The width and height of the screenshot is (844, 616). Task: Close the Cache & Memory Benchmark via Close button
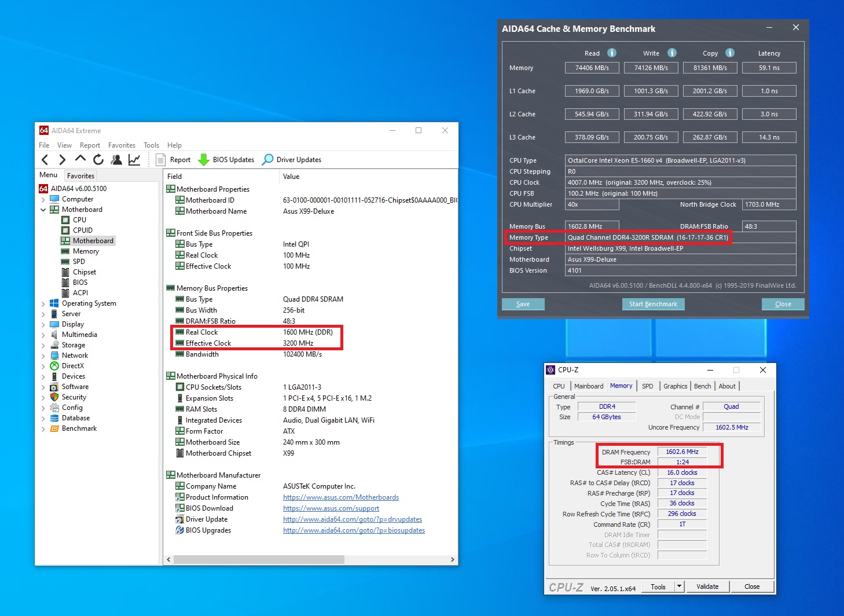tap(783, 304)
